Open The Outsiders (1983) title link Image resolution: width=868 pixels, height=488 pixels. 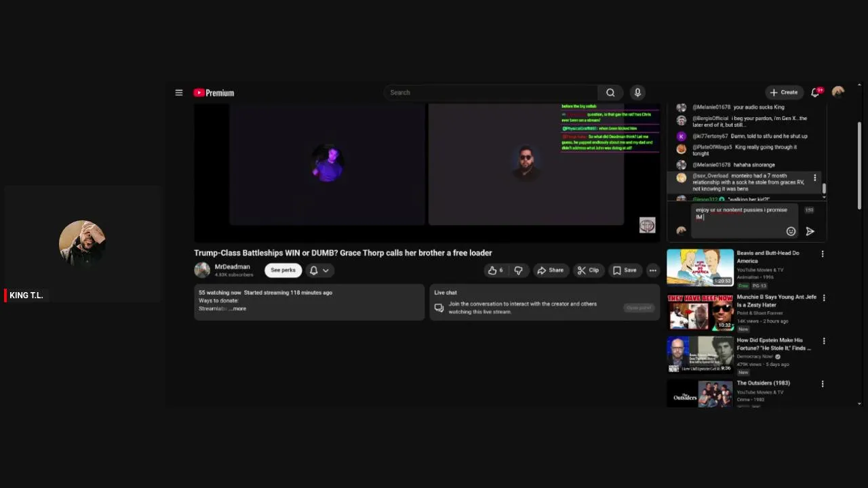click(x=764, y=383)
